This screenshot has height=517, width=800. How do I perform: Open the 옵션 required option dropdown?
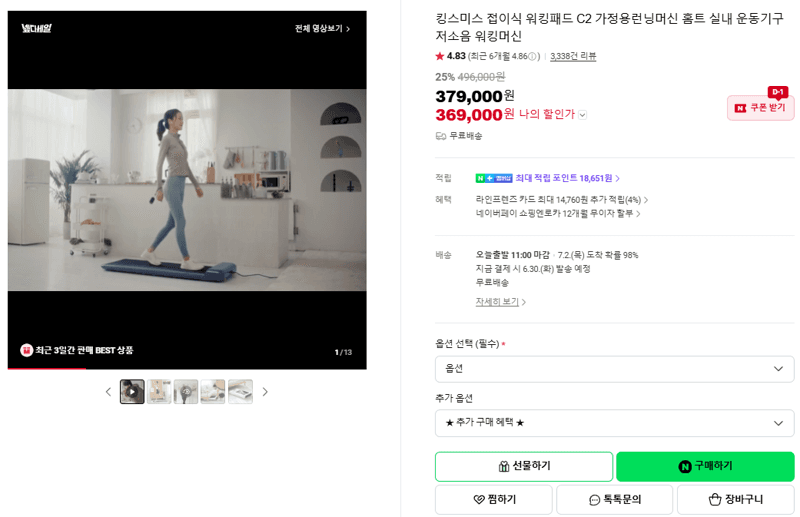click(614, 369)
